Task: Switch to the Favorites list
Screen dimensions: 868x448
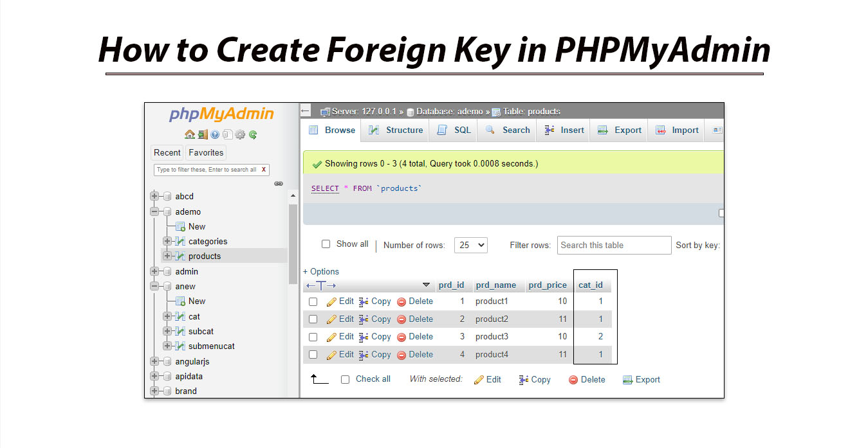Action: point(205,152)
